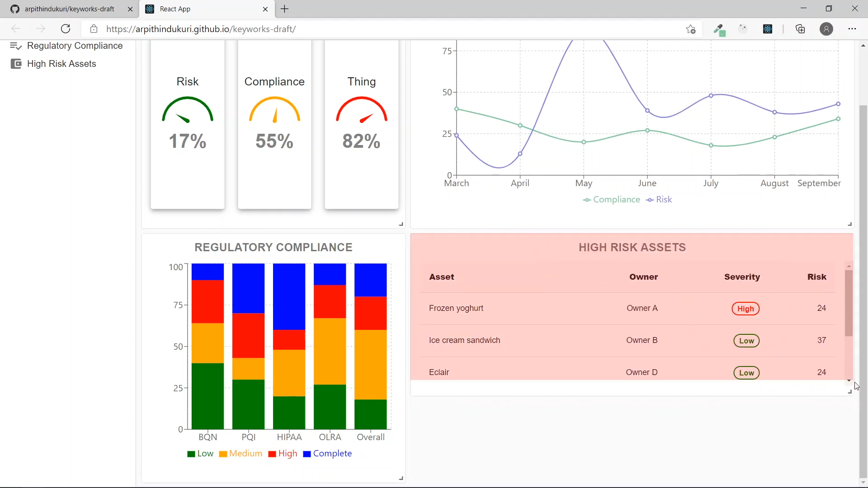Viewport: 868px width, 488px height.
Task: Click the HIPAA stacked bar
Action: pos(289,346)
